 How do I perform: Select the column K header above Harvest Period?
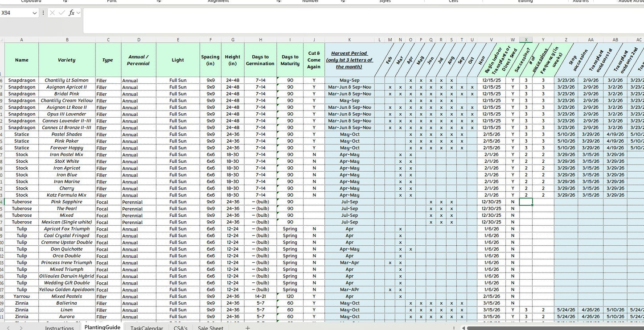(350, 39)
